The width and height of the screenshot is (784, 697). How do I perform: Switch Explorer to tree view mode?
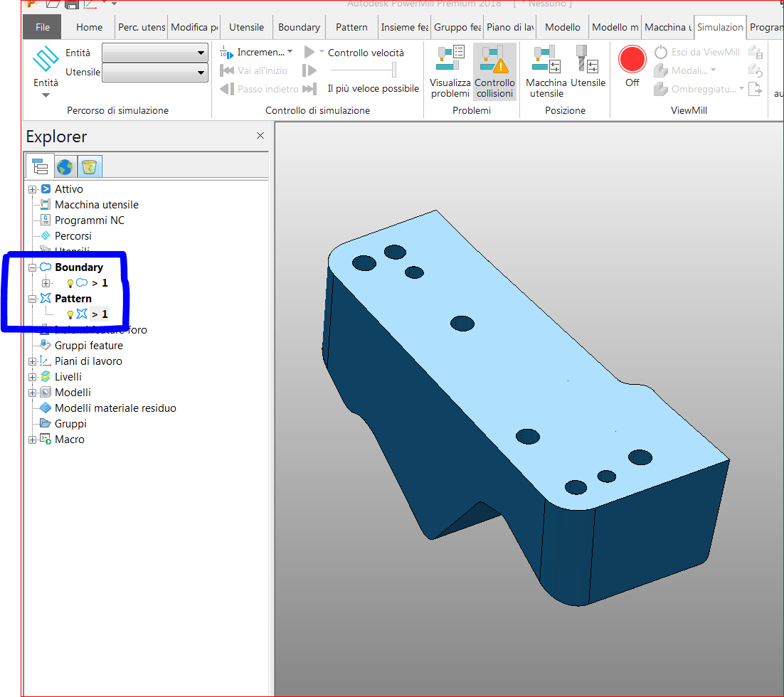pyautogui.click(x=40, y=166)
